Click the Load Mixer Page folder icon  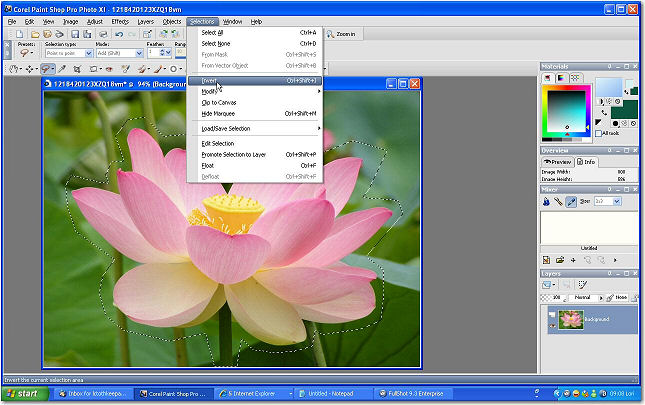click(559, 260)
